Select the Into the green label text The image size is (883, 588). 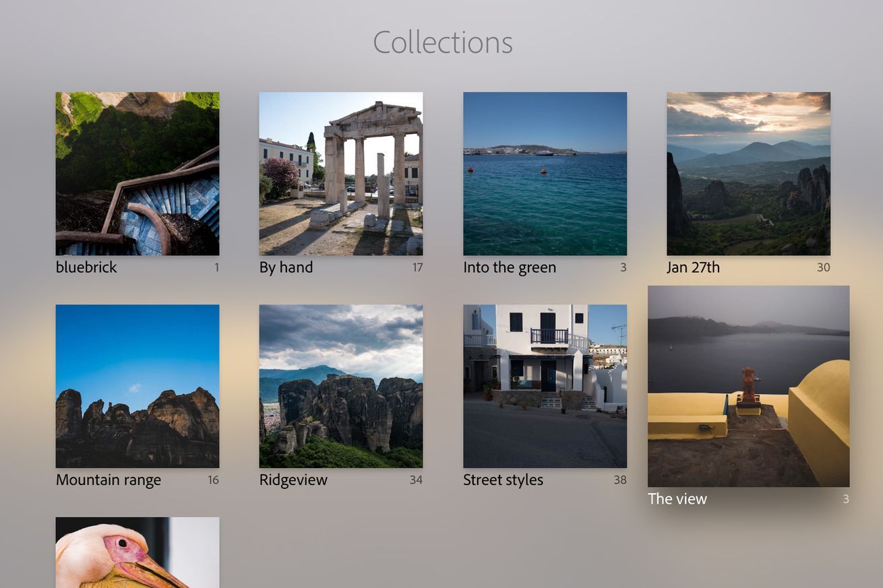(510, 267)
